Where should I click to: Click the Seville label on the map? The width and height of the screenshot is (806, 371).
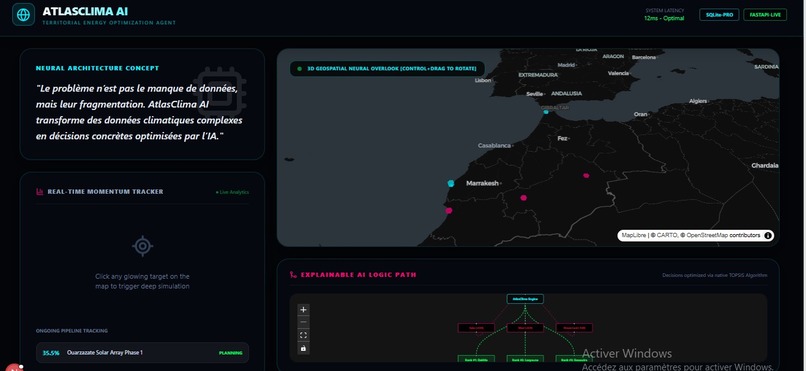(x=535, y=94)
